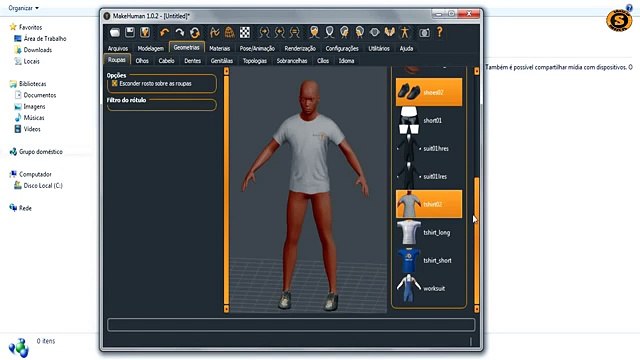The image size is (640, 360).
Task: Click the clothes list scroll-up arrow
Action: 476,71
